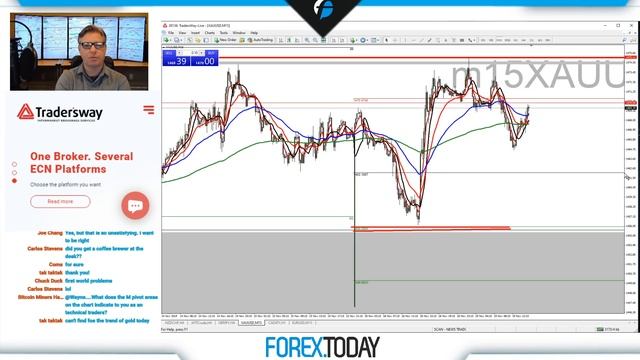Switch to the MN timeframe
640x360 pixels.
coord(548,40)
